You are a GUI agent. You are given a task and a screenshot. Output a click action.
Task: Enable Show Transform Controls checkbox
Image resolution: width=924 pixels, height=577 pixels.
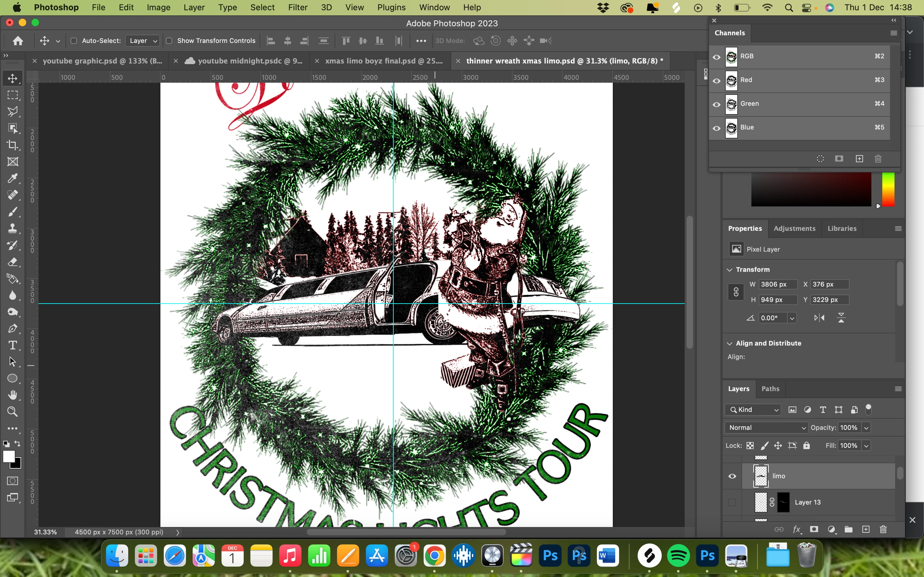(169, 41)
